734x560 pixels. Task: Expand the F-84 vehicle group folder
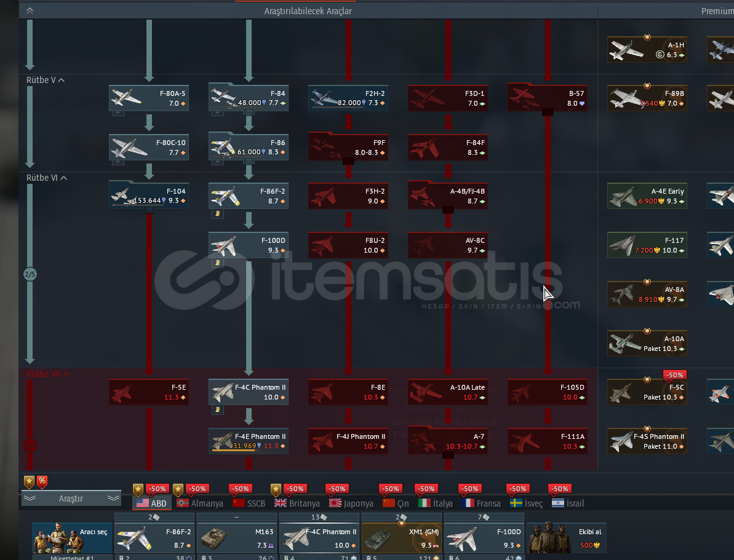[249, 112]
